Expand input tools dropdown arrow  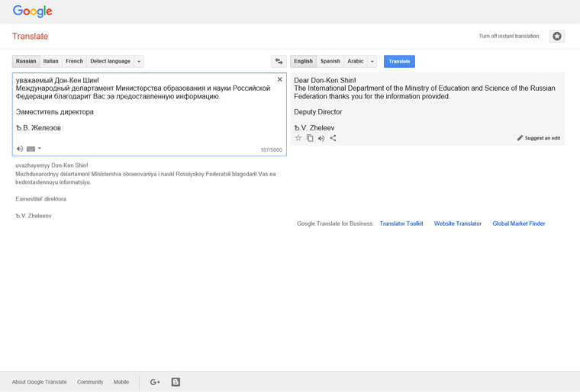[x=40, y=148]
